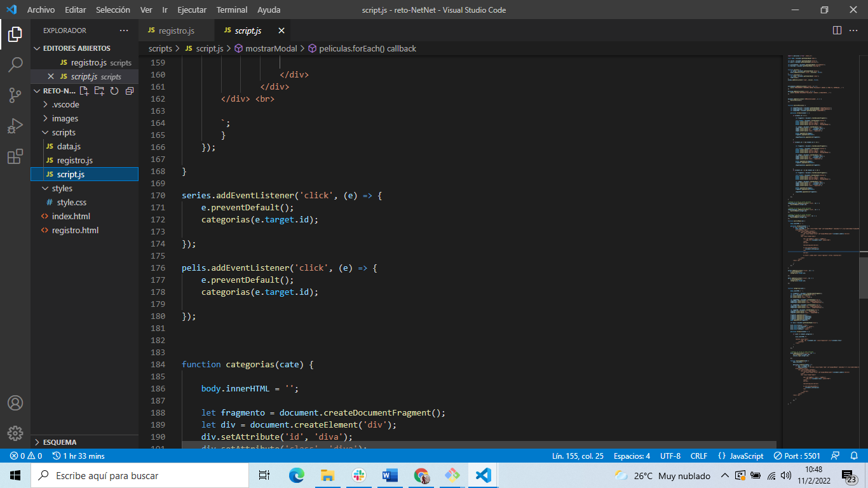
Task: Show hidden system tray icons
Action: pyautogui.click(x=724, y=475)
